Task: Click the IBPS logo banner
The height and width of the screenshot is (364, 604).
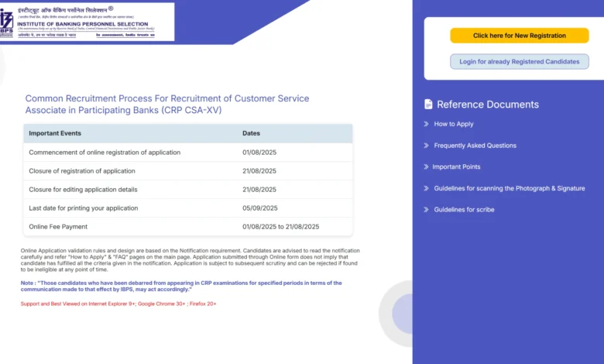Action: pyautogui.click(x=87, y=22)
